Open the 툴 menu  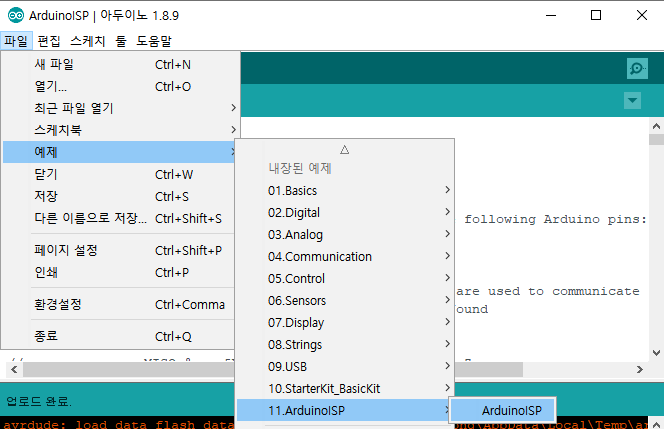(x=121, y=41)
